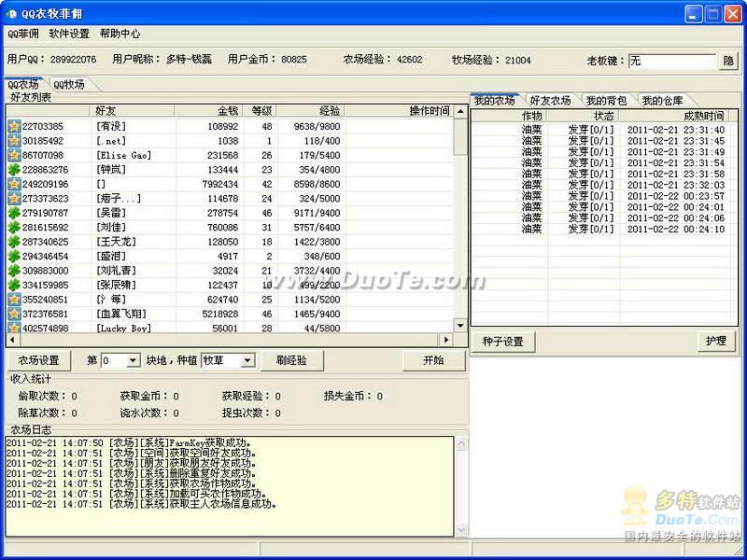The image size is (747, 560).
Task: Click clover icon beside friend 228863276
Action: point(14,170)
